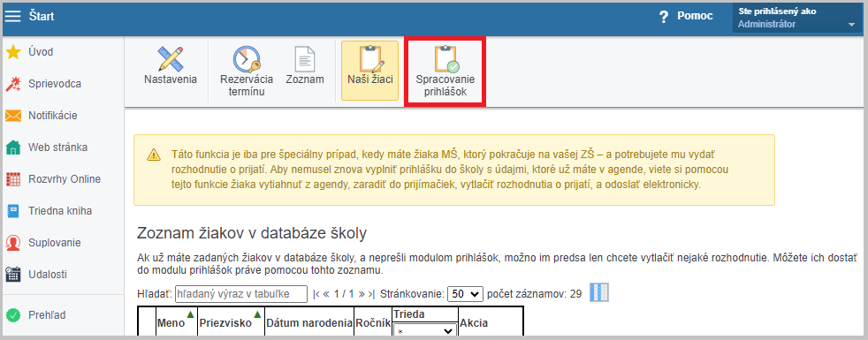The image size is (868, 340).
Task: Click the Prehľad green check icon
Action: click(x=13, y=315)
